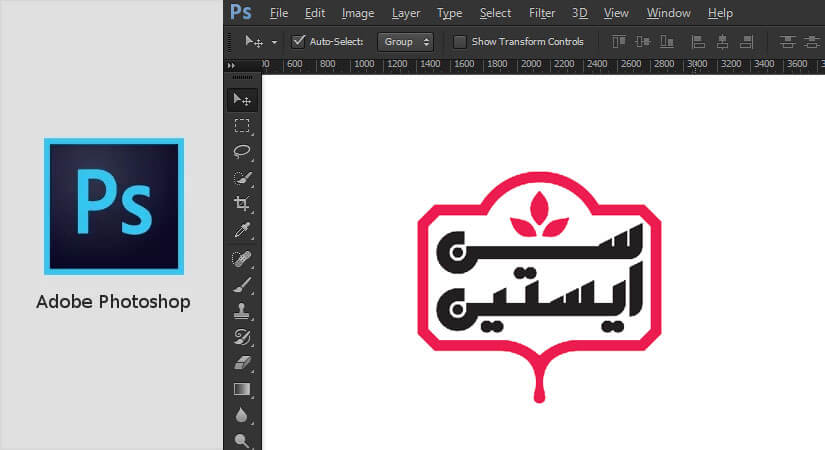The height and width of the screenshot is (450, 825).
Task: Open the 3D menu
Action: [579, 13]
